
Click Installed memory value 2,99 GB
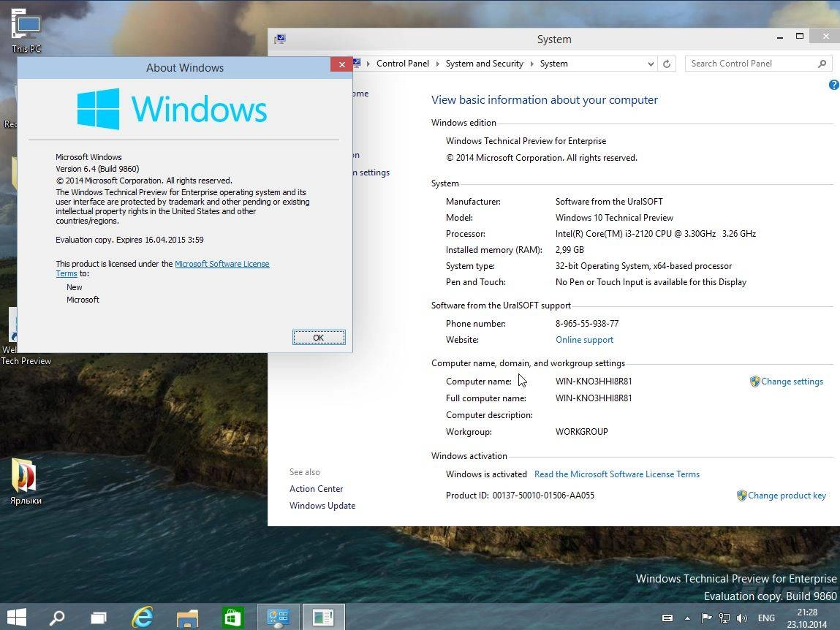[x=570, y=250]
